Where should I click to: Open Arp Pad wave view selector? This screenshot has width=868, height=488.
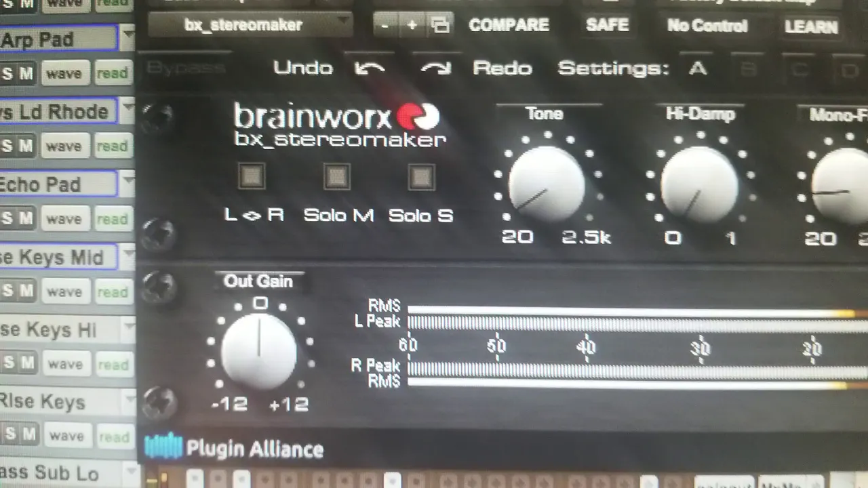pos(64,73)
